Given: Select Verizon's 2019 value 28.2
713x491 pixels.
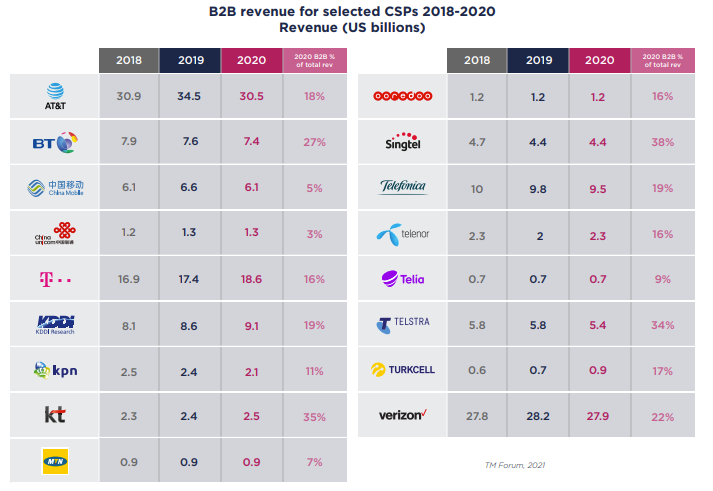Looking at the screenshot, I should pyautogui.click(x=538, y=416).
